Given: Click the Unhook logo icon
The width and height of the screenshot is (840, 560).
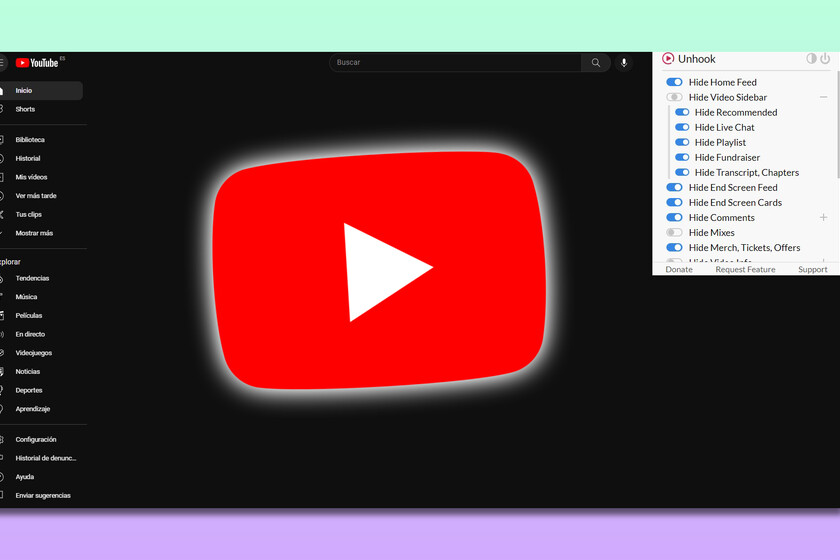Looking at the screenshot, I should pos(668,58).
